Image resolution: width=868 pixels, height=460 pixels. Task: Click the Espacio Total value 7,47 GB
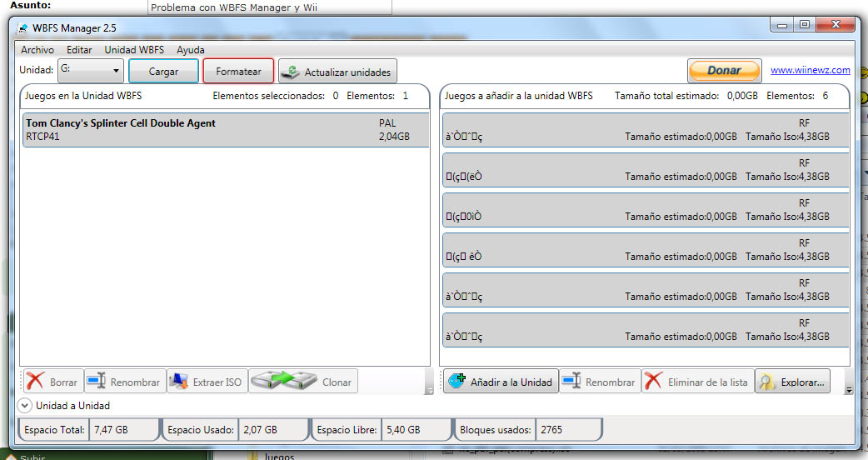111,429
